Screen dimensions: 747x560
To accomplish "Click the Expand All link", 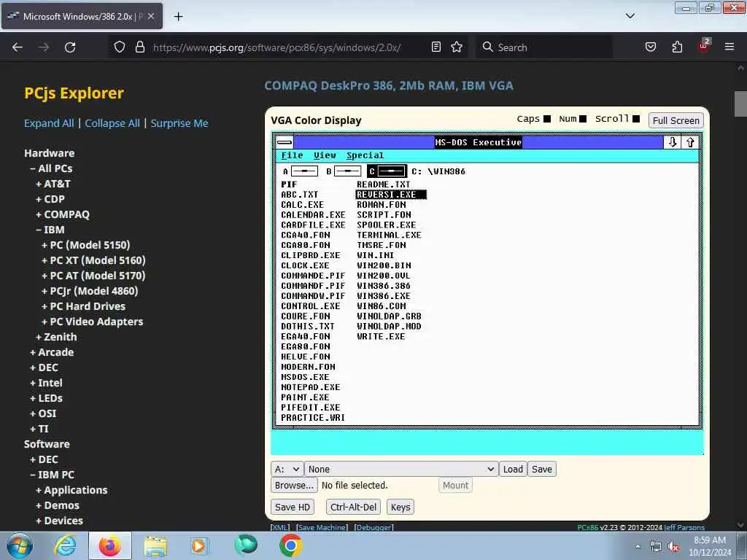I will pyautogui.click(x=49, y=123).
